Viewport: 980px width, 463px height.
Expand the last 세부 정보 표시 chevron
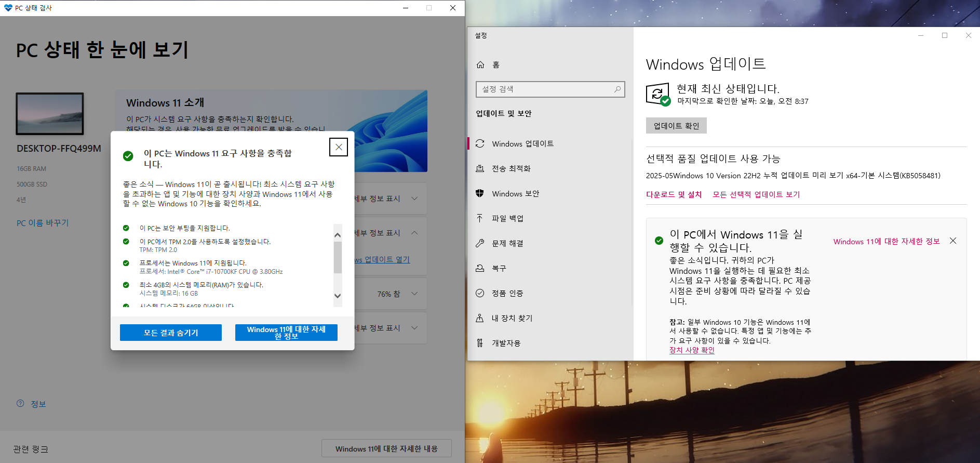pyautogui.click(x=414, y=328)
